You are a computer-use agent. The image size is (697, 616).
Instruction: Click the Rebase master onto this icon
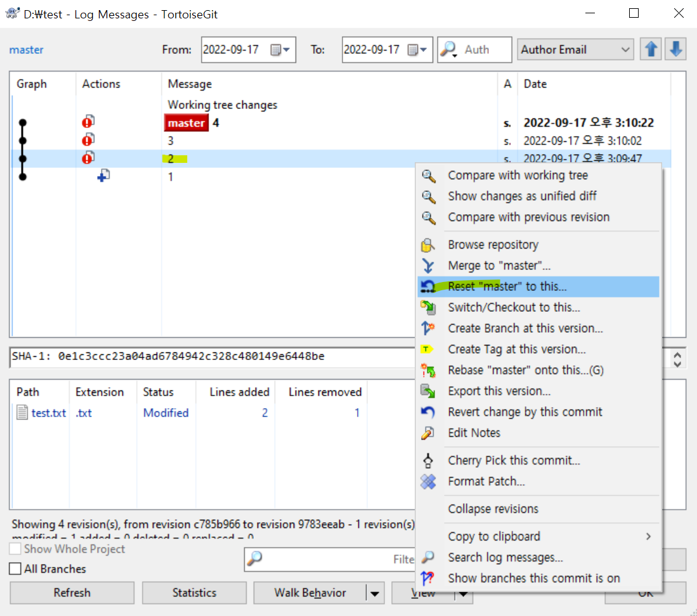click(x=428, y=370)
